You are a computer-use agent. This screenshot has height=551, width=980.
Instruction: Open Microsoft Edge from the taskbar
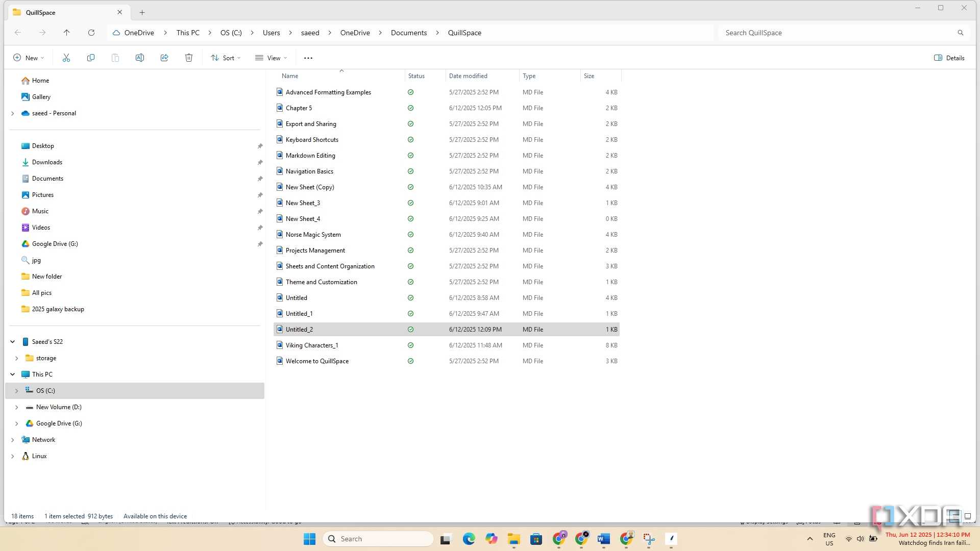coord(469,539)
